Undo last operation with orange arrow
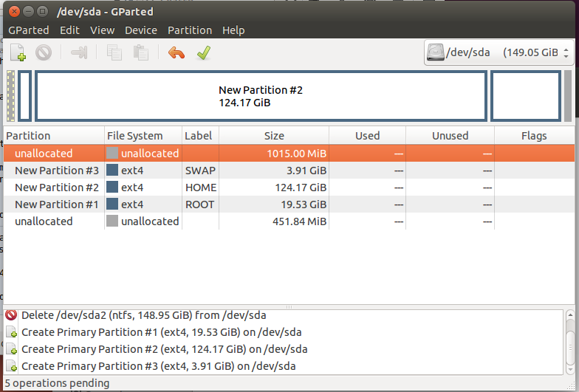The height and width of the screenshot is (392, 579). pyautogui.click(x=176, y=53)
